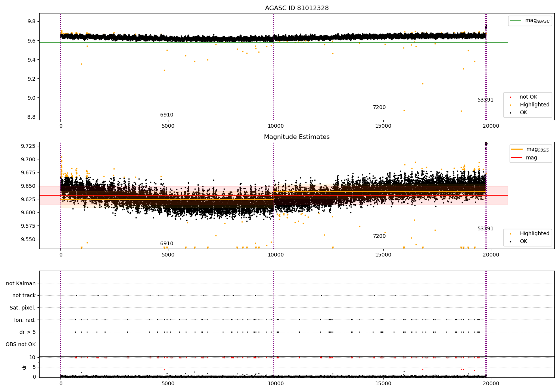Click the 9.700 tick on middle plot y-axis
Viewport: 560px width, 392px height.
coord(28,159)
